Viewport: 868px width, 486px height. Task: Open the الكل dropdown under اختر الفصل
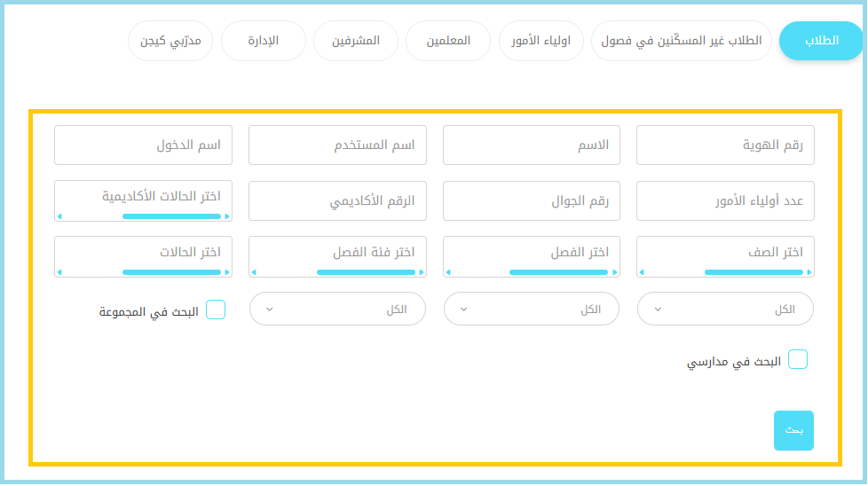[531, 309]
